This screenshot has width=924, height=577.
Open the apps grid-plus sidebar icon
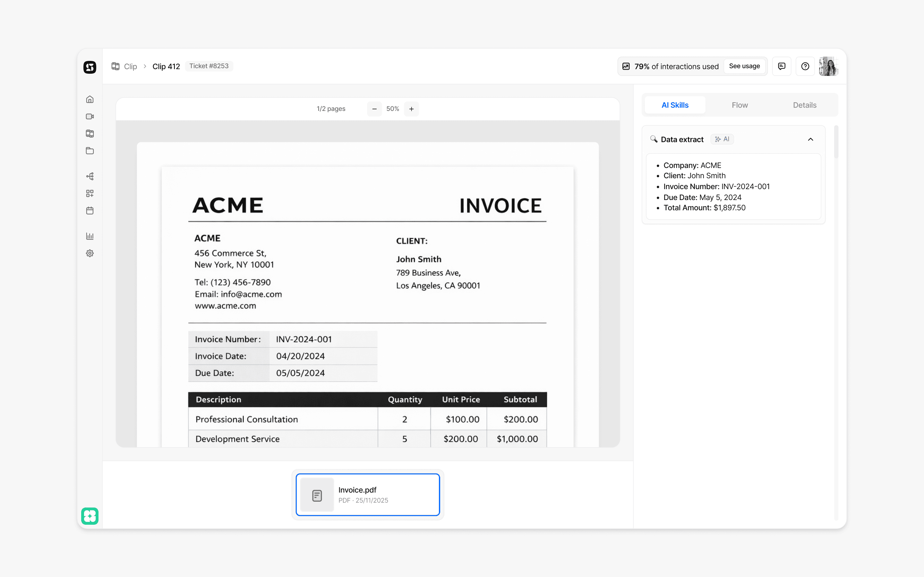click(x=90, y=194)
